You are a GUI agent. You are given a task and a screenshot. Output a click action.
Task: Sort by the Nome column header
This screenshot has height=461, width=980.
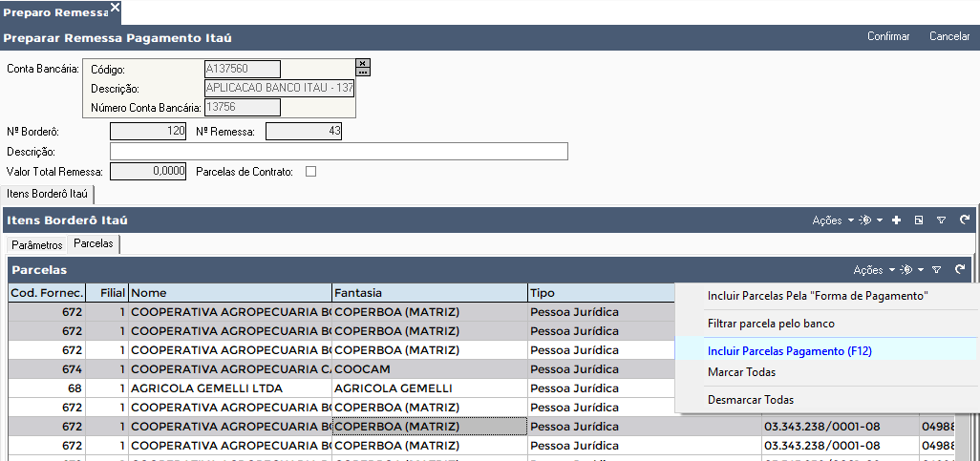click(x=230, y=293)
